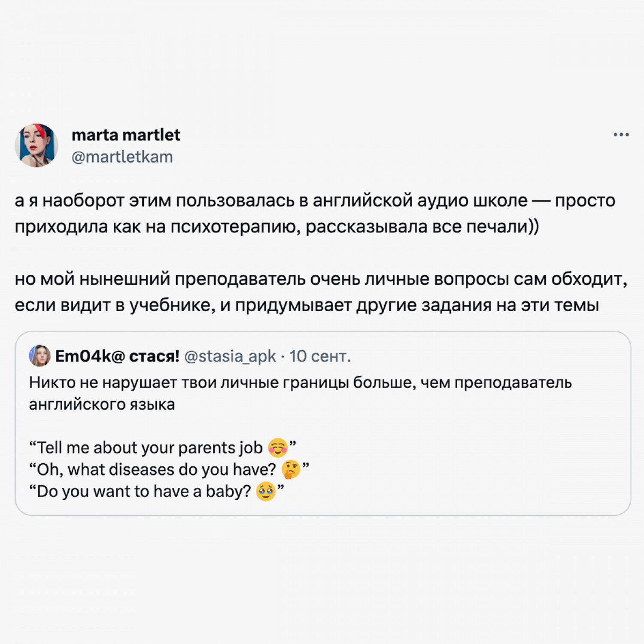This screenshot has height=644, width=644.
Task: Click the line 'Do you want to have a baby?'
Action: coord(156,492)
